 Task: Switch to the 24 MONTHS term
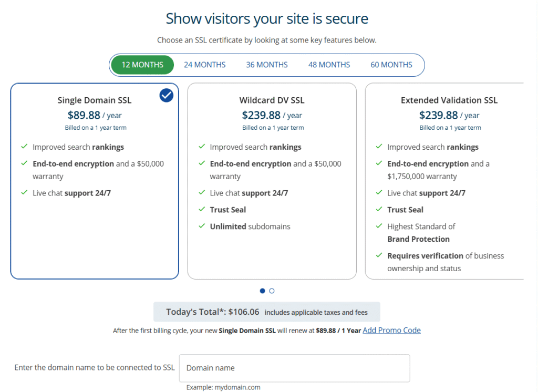tap(204, 65)
